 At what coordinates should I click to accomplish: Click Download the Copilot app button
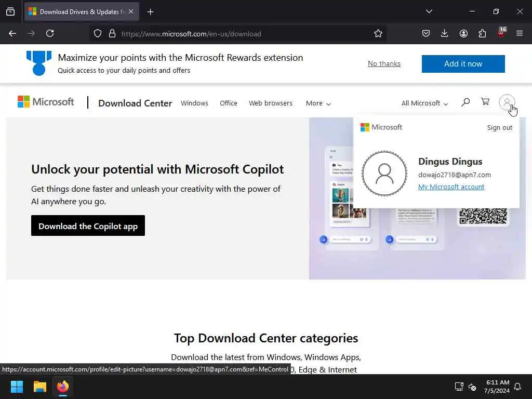pos(88,225)
